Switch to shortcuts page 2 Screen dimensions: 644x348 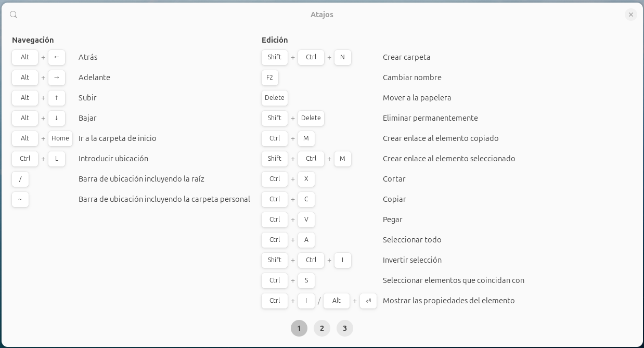(x=322, y=328)
